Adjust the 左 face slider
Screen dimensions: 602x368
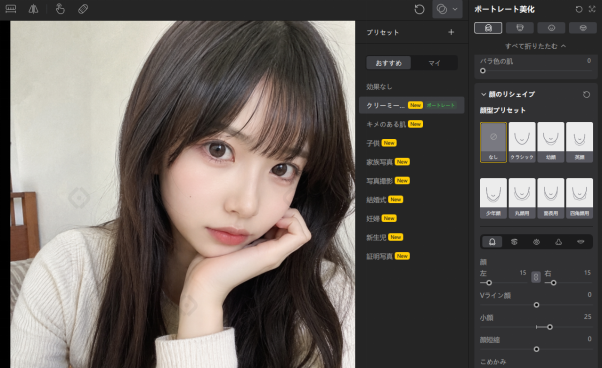coord(504,283)
